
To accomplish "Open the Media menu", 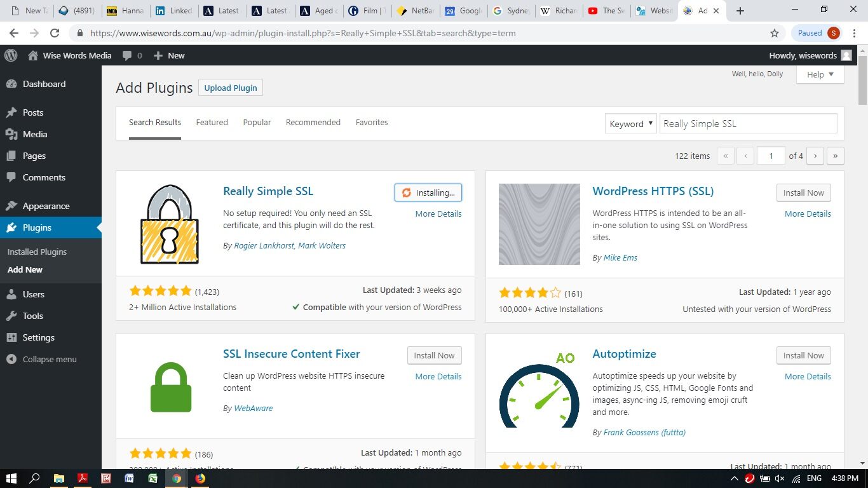I will point(35,134).
